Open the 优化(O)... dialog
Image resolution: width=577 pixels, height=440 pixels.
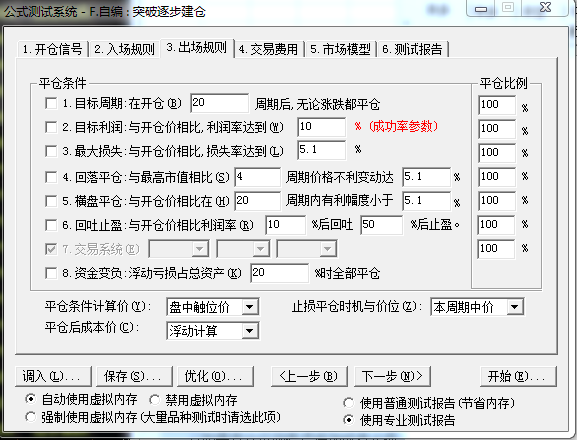215,376
